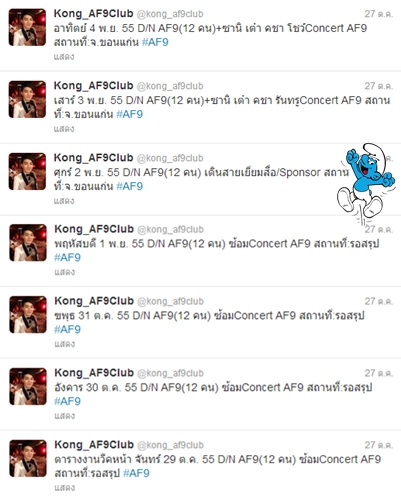
Task: Expand the ศุกร์ 2 พ.ย. tweet via แสดง
Action: point(64,201)
